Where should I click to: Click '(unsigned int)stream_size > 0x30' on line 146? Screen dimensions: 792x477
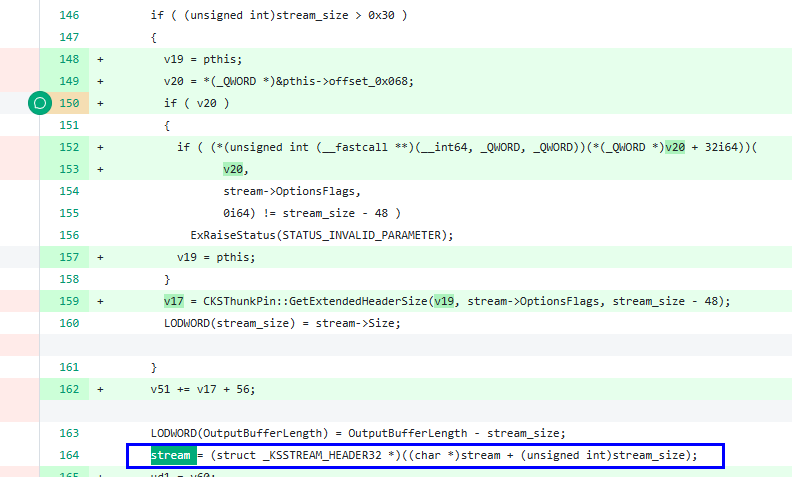coord(289,15)
